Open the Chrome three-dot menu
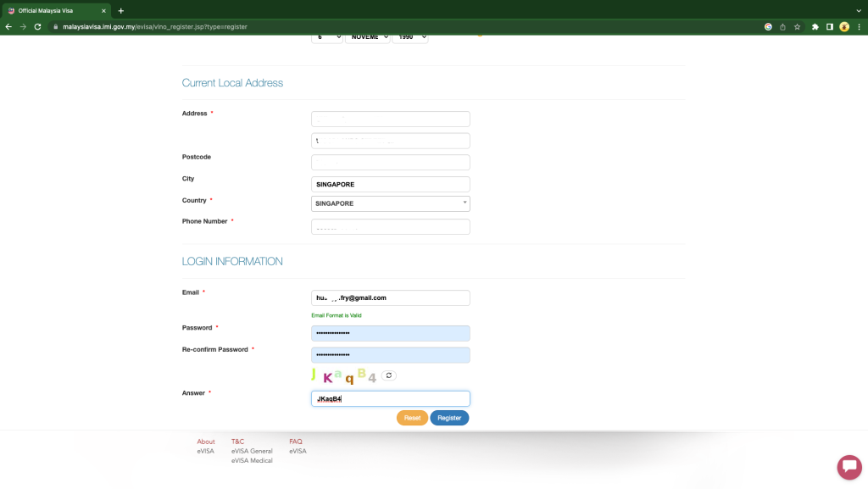The image size is (868, 489). 860,26
